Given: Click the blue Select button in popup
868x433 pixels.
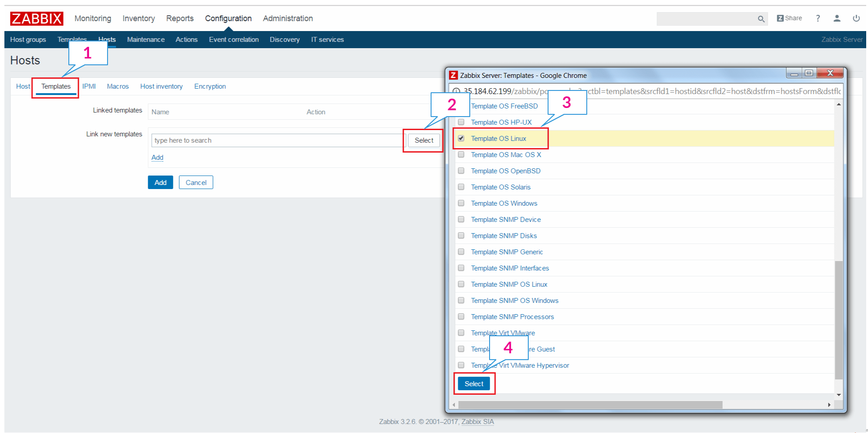Looking at the screenshot, I should coord(474,383).
